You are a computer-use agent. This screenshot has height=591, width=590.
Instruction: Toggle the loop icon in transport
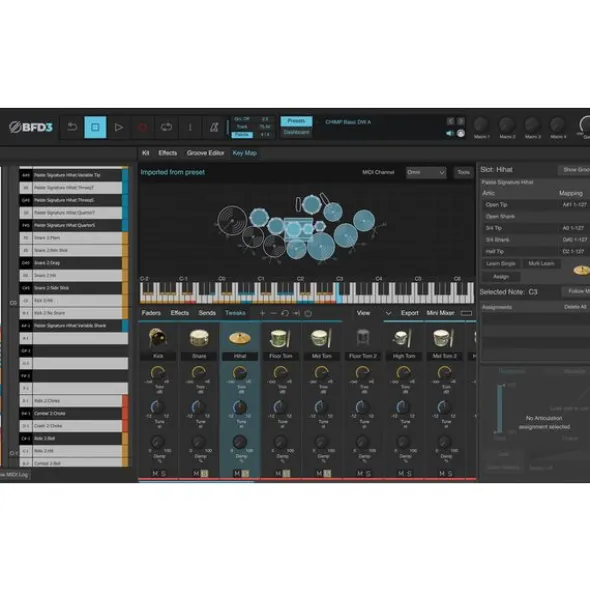(x=166, y=127)
